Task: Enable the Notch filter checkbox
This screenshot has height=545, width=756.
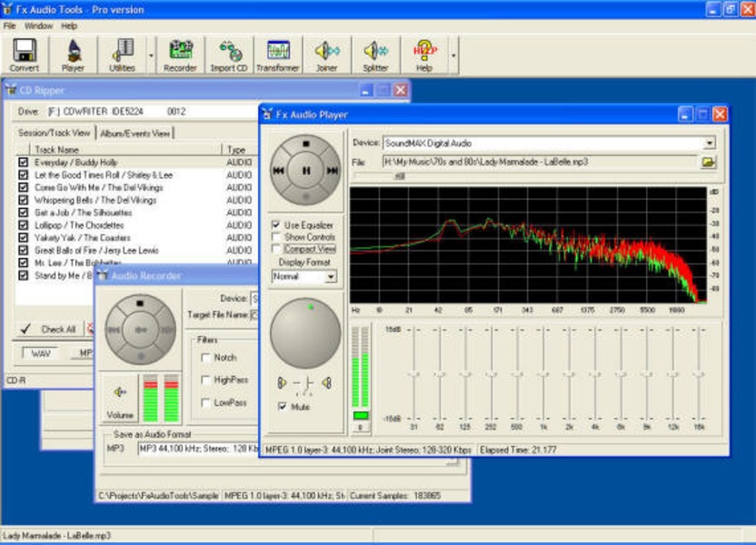Action: pyautogui.click(x=206, y=358)
